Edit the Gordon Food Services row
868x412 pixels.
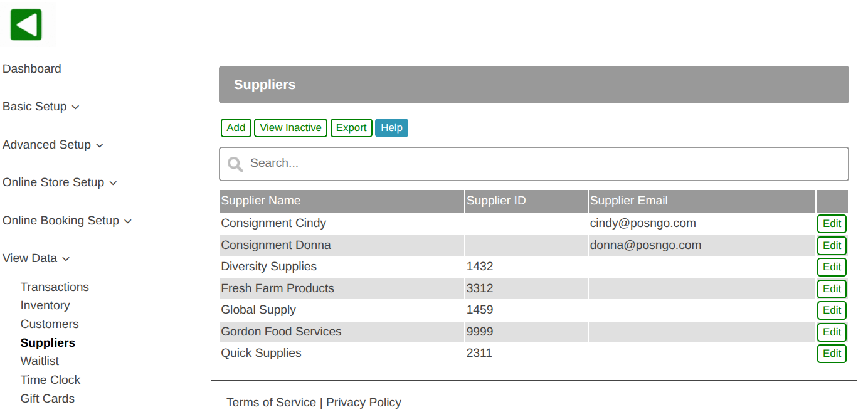(832, 332)
